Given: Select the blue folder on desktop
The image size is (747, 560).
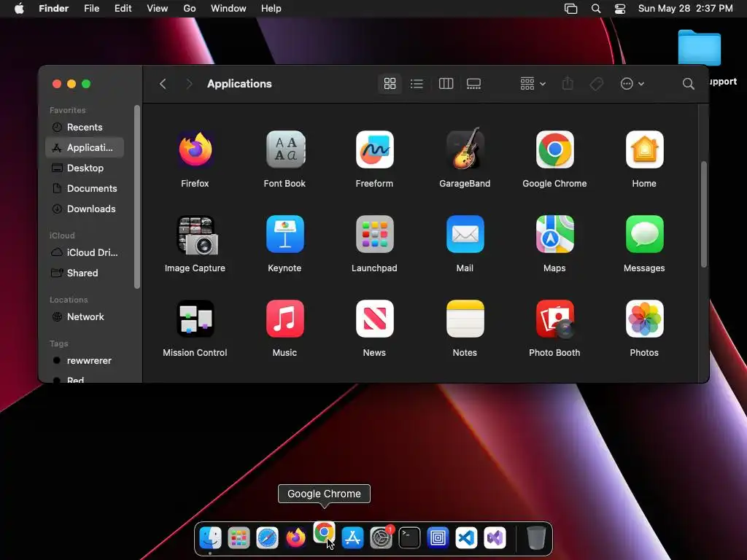Looking at the screenshot, I should 700,47.
